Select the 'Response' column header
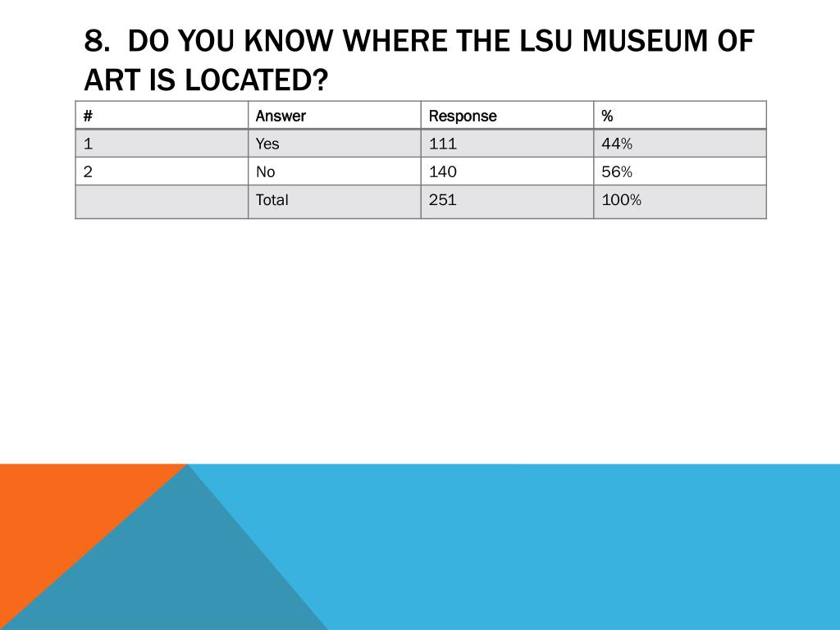 pyautogui.click(x=507, y=115)
